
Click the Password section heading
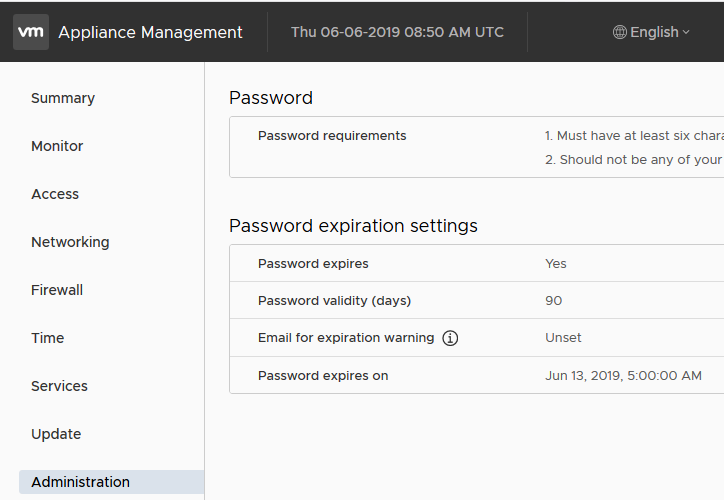[271, 98]
